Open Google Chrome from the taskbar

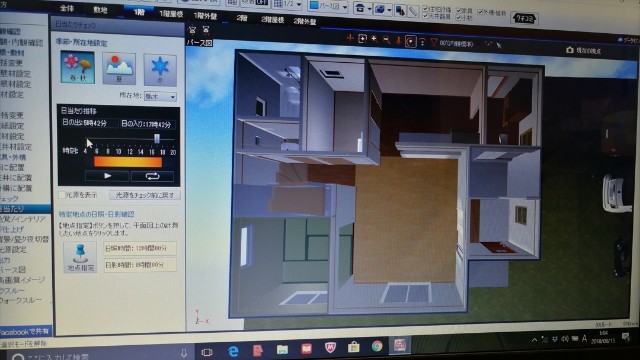point(377,346)
